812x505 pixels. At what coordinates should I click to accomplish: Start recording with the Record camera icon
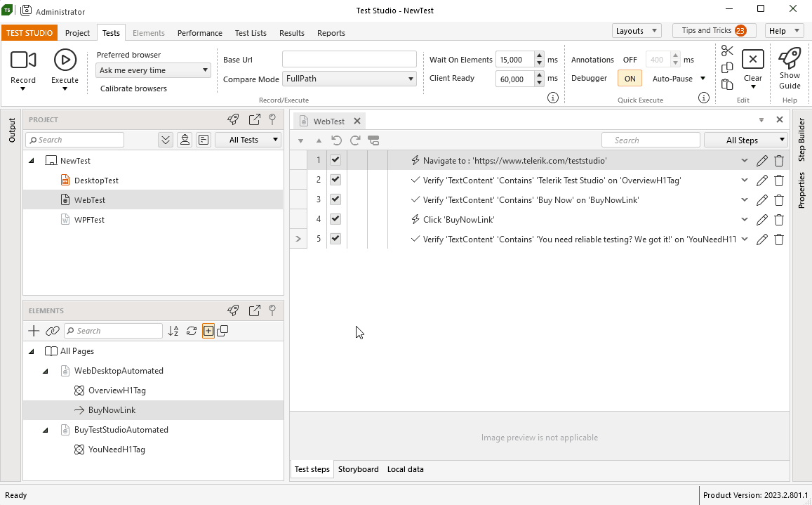(22, 60)
